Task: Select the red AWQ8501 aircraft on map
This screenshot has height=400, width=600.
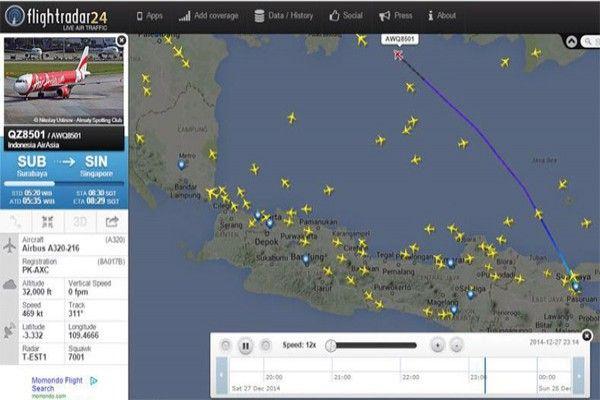Action: [x=399, y=55]
